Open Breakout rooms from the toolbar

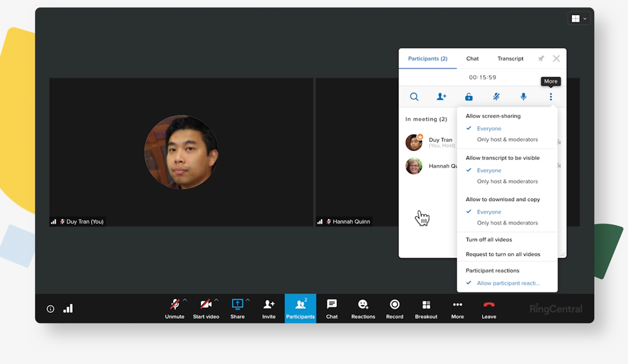[426, 309]
